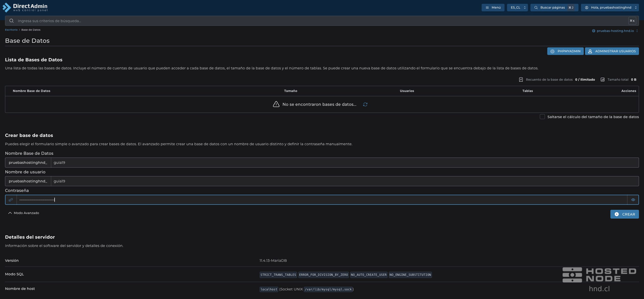Click the Usuarios column header
The height and width of the screenshot is (299, 644).
pyautogui.click(x=407, y=91)
